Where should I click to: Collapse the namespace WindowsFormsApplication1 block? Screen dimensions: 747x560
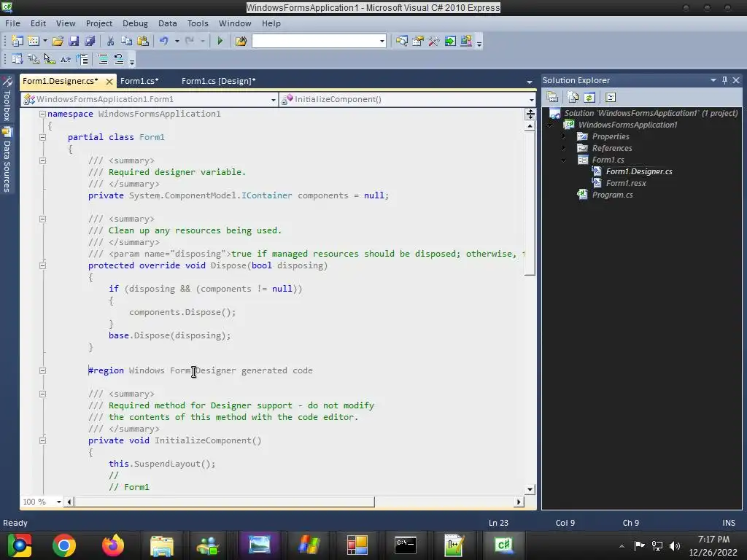tap(42, 114)
